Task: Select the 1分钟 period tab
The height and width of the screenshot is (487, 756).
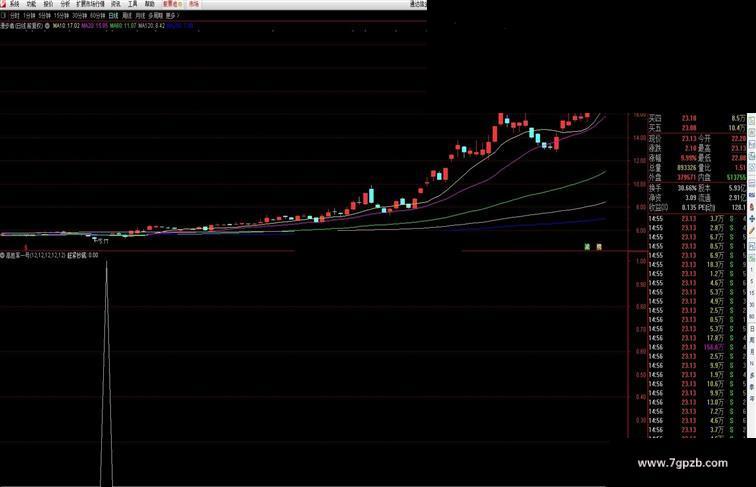Action: tap(29, 16)
